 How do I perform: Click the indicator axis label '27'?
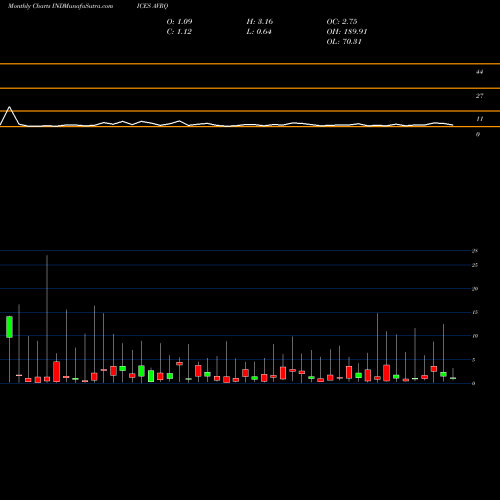click(x=479, y=96)
